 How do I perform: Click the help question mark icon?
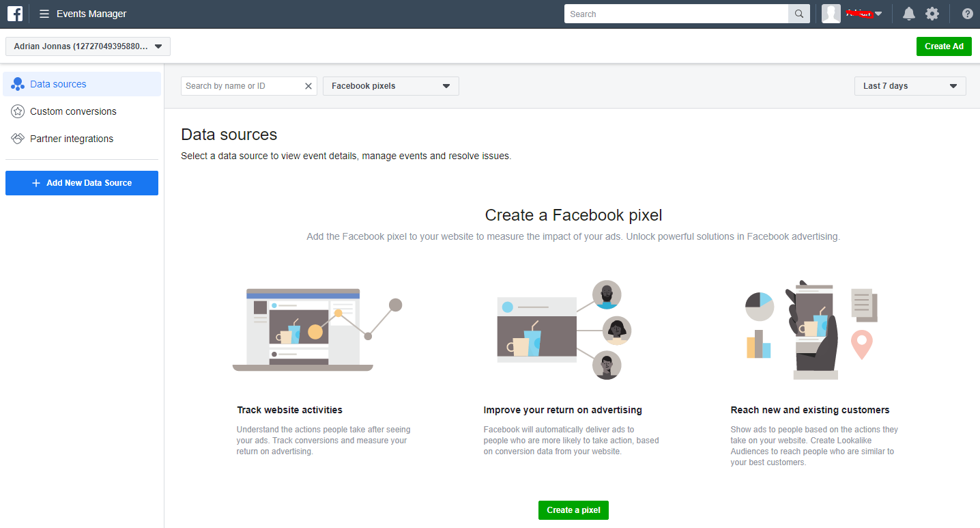click(967, 14)
